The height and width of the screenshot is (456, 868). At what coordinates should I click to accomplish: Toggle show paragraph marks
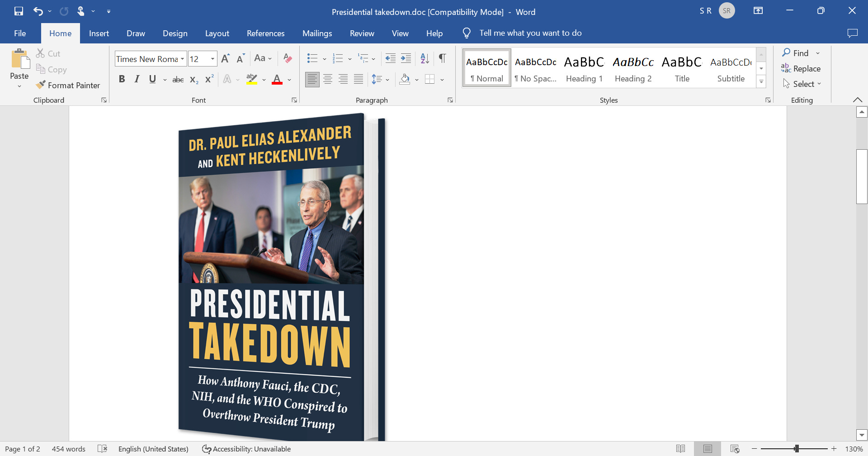442,58
